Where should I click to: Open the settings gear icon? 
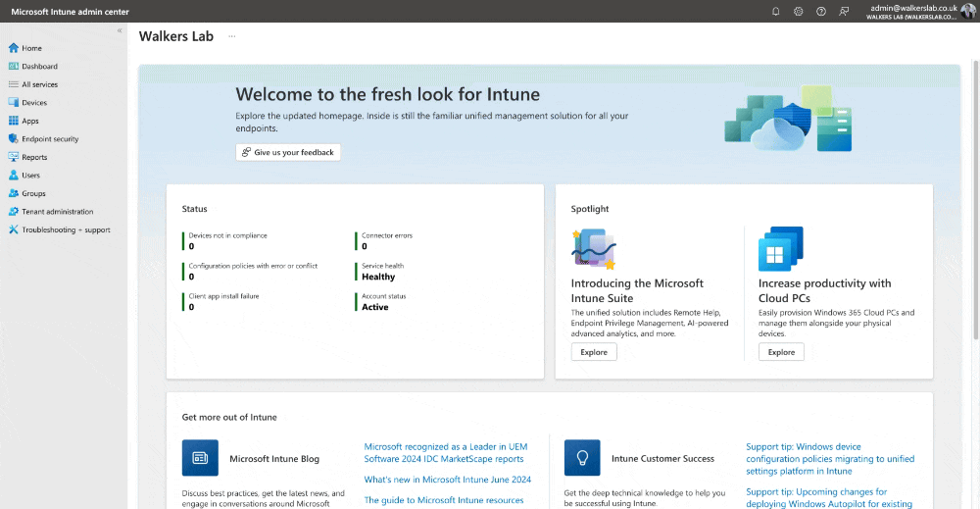[x=799, y=11]
